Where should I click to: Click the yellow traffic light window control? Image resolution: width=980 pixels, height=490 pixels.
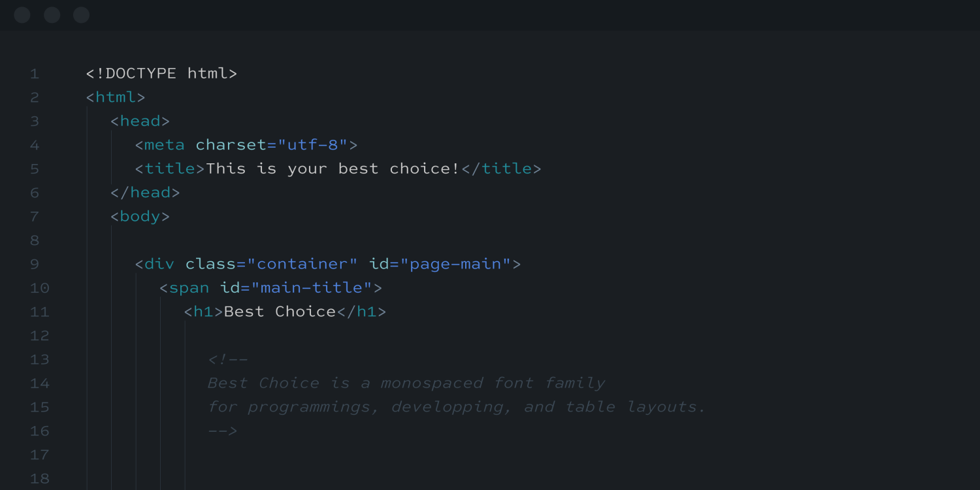(x=52, y=14)
